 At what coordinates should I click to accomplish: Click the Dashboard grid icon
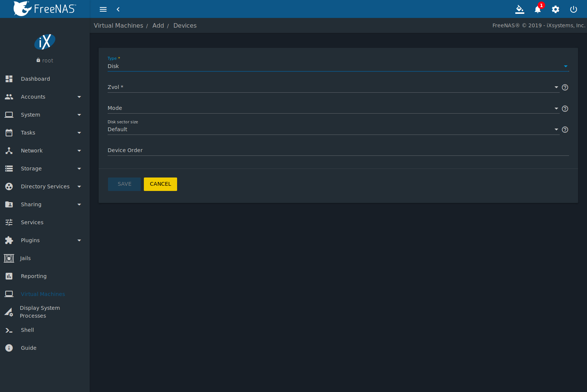tap(9, 79)
